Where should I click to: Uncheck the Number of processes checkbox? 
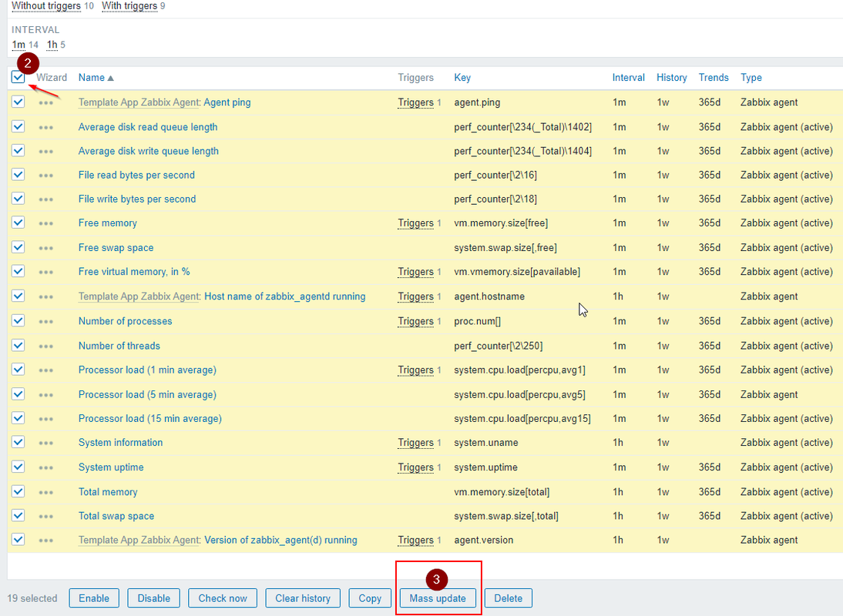pyautogui.click(x=18, y=320)
